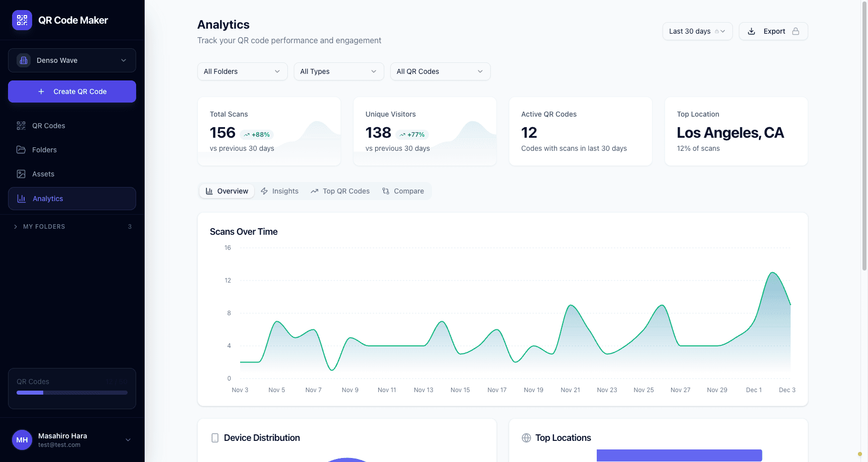
Task: Click the globe icon next to Top Locations
Action: [526, 438]
